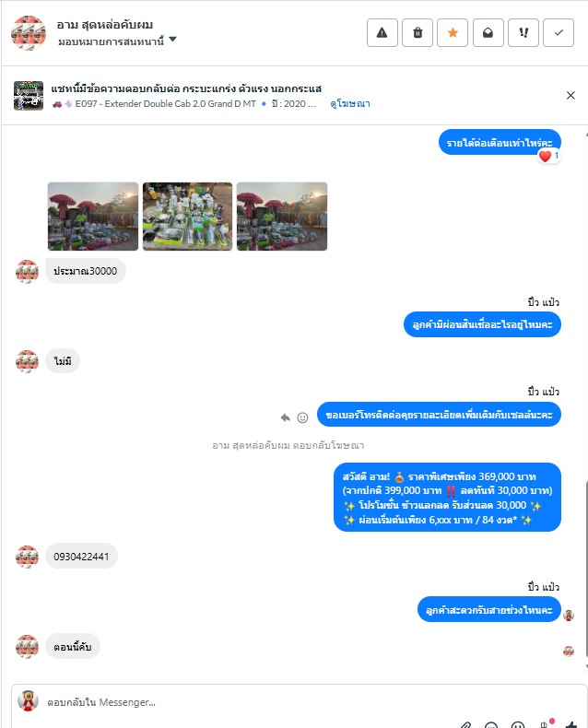Mark conversation done with the checkmark
This screenshot has width=588, height=728.
coord(559,33)
